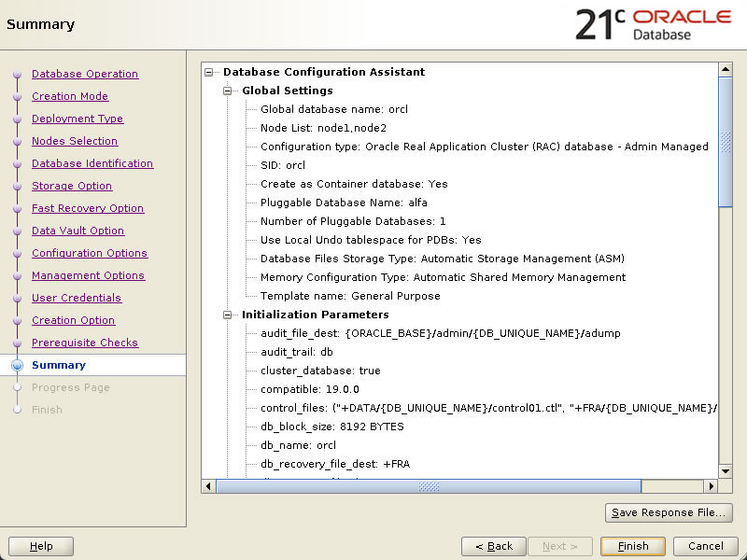
Task: Click the vertical scrollbar thumb
Action: pos(726,142)
